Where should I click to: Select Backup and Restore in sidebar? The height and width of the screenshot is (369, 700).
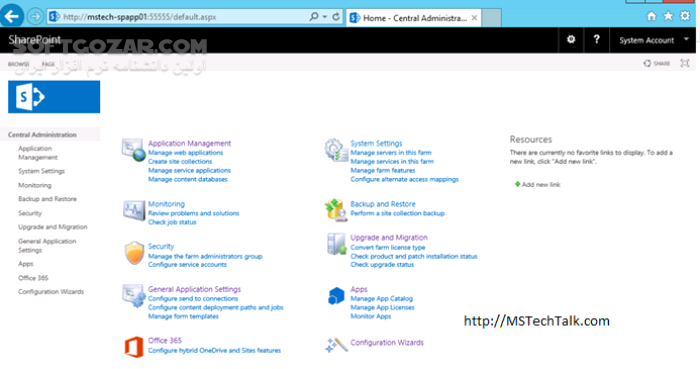47,199
